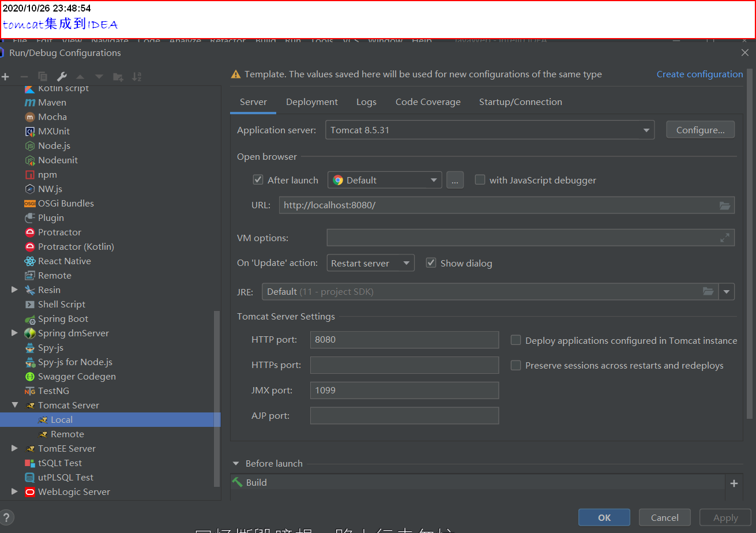Click Configure... button
The width and height of the screenshot is (756, 533).
point(701,130)
